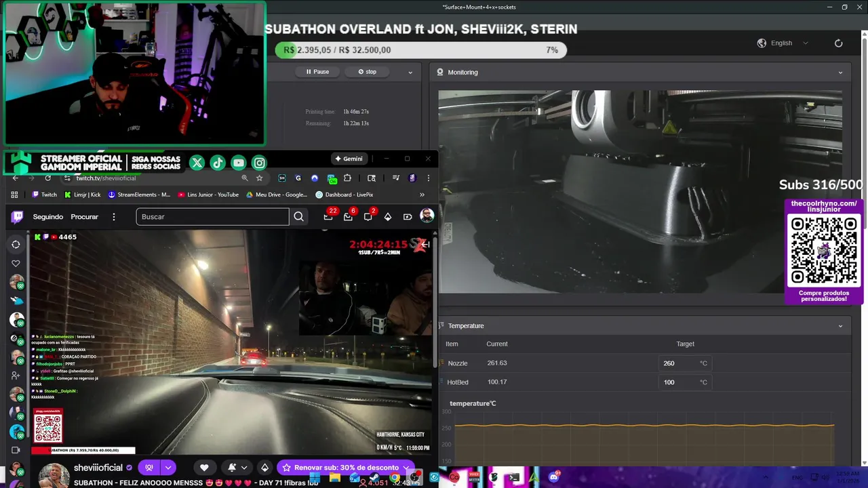Screen dimensions: 868x488
Task: Open the Twitch more options dots
Action: click(114, 217)
